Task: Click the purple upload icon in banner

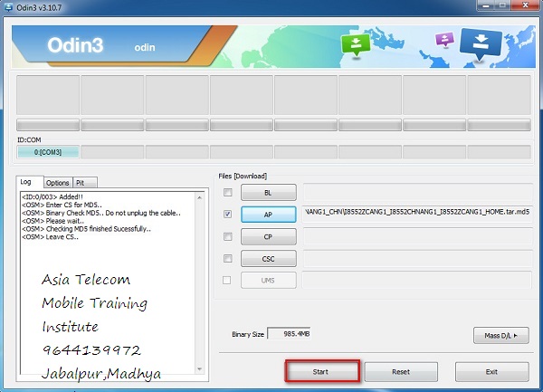Action: 444,40
